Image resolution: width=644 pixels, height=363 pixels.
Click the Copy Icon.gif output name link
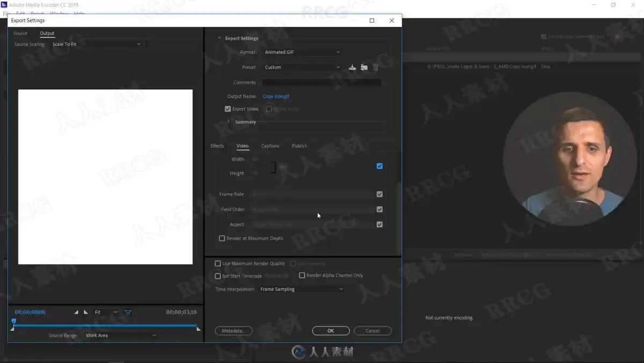point(276,97)
